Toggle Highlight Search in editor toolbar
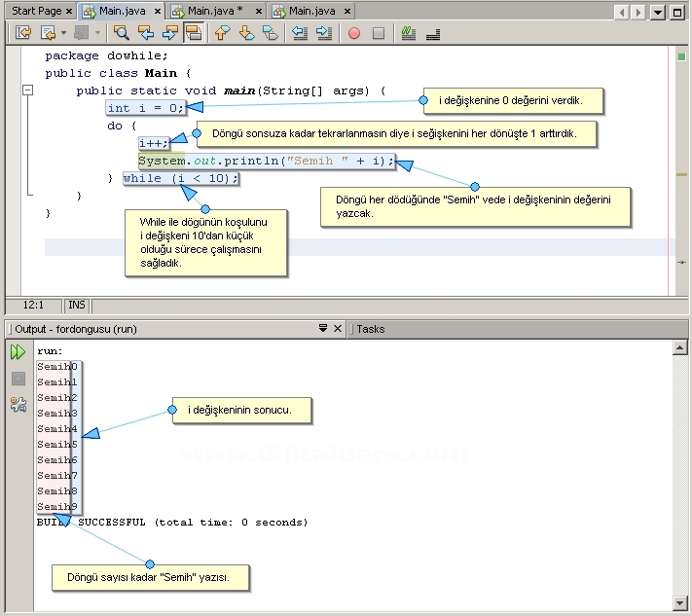Screen dimensions: 692x616 coord(193,33)
